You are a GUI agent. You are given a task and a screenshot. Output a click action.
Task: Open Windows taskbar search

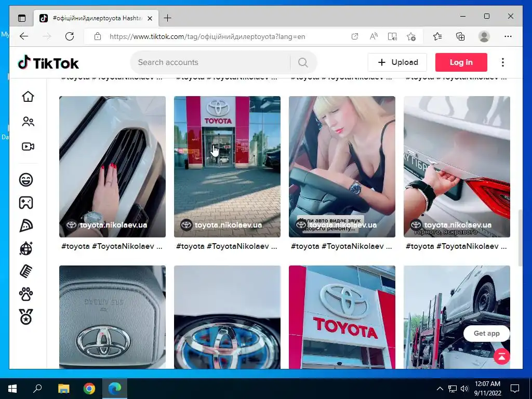point(37,389)
